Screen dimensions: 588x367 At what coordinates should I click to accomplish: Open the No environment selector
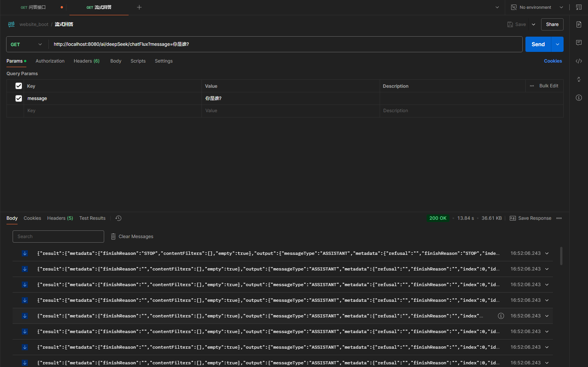tap(536, 7)
